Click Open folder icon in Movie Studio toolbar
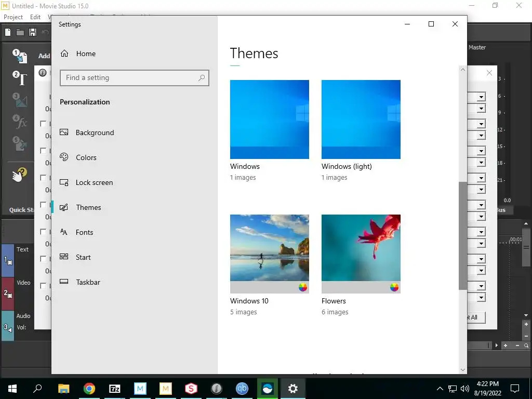532x399 pixels. [20, 32]
